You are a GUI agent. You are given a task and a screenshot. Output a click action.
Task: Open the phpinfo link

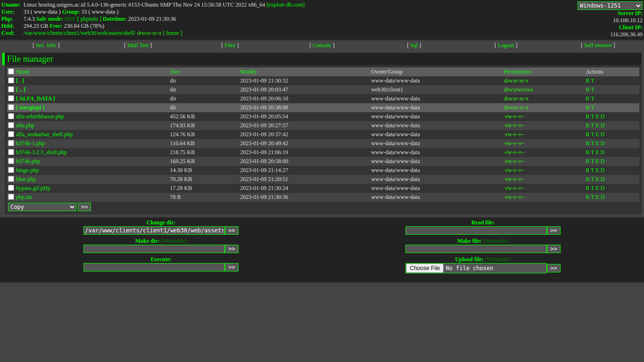89,19
